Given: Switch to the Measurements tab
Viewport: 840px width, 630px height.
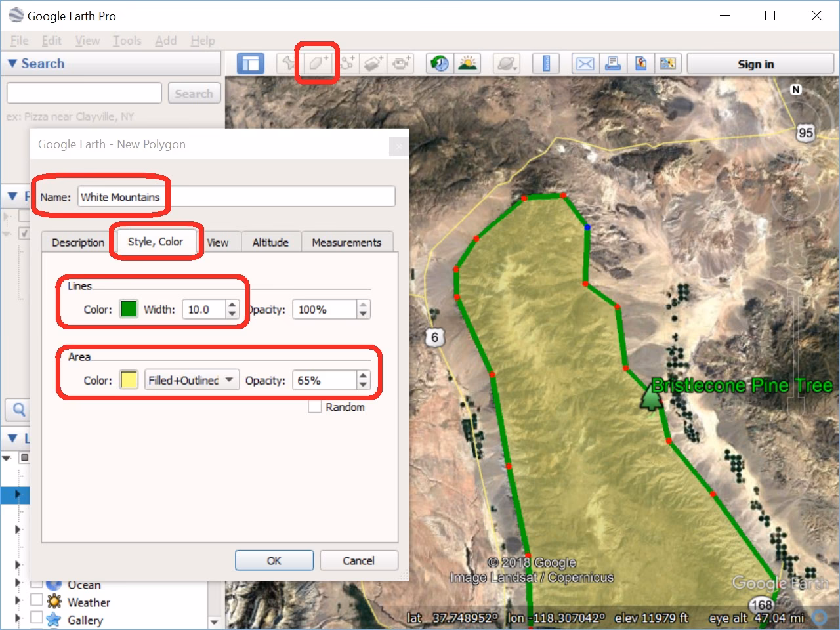Looking at the screenshot, I should [346, 242].
